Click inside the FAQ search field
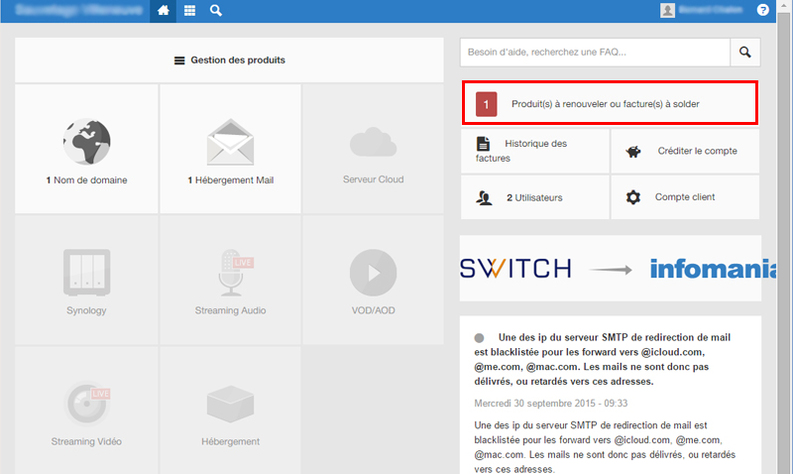This screenshot has width=793, height=474. coord(594,52)
